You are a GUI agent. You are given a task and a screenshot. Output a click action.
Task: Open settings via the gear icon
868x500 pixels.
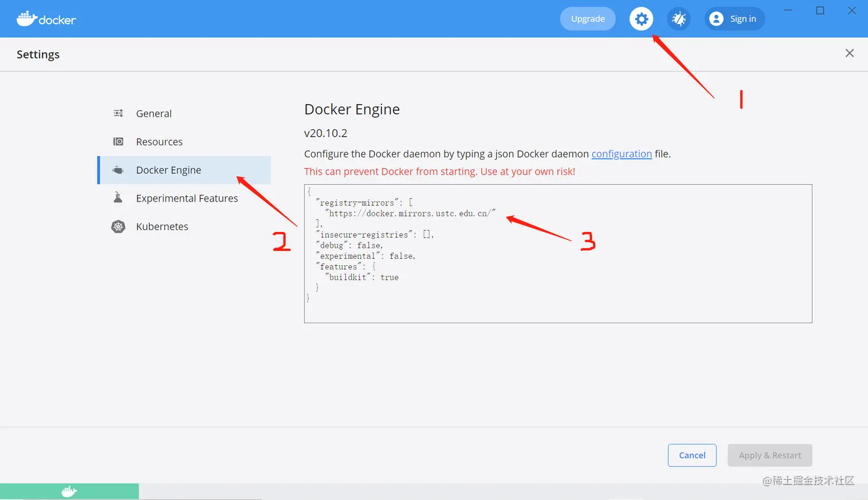click(641, 19)
